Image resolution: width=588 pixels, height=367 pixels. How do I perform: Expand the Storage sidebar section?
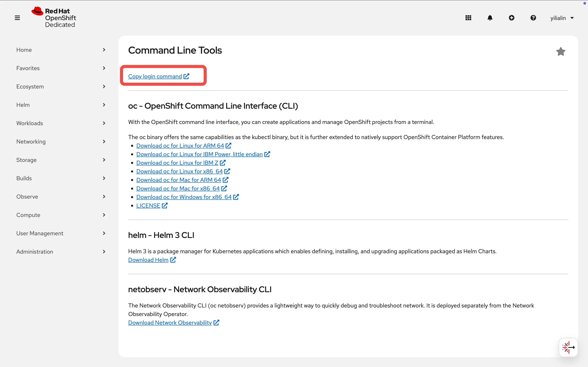point(26,160)
